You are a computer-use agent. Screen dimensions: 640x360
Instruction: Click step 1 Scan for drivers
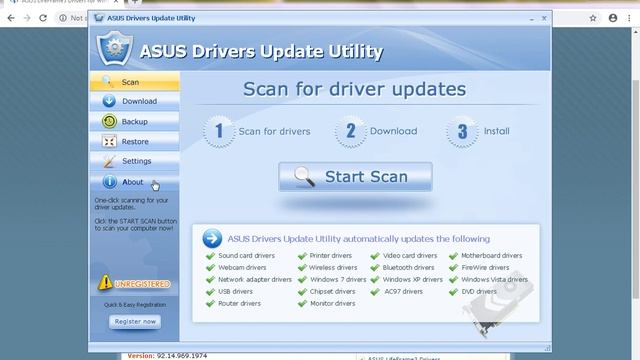[257, 131]
